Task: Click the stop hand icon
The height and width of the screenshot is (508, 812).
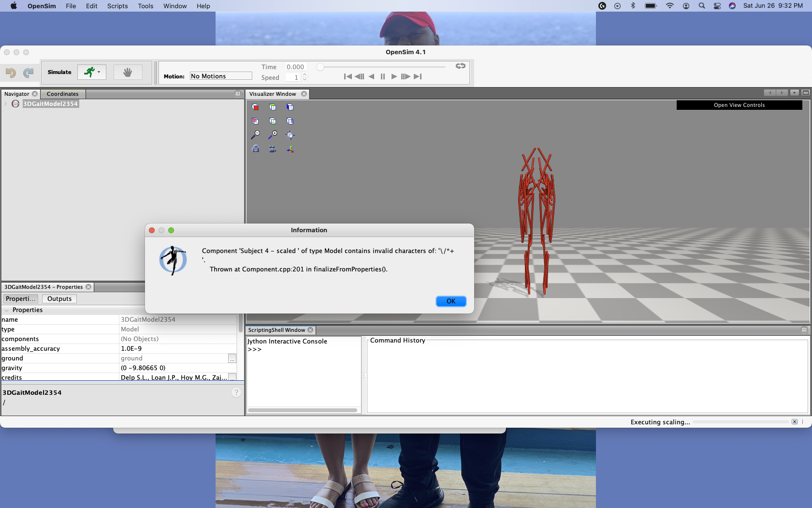Action: click(x=128, y=72)
